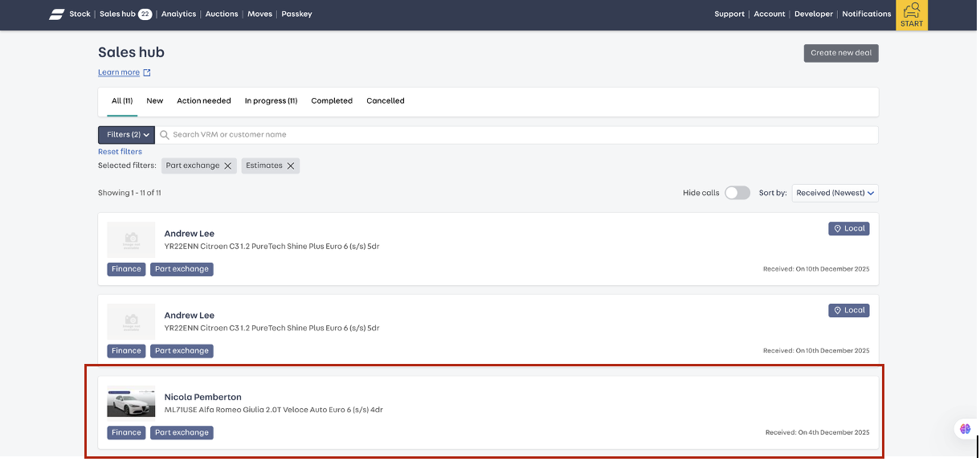
Task: Open Sort by Received (Newest) dropdown
Action: click(835, 193)
